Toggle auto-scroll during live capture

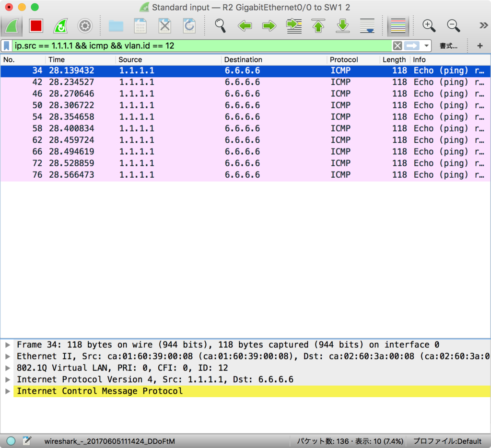tap(367, 26)
